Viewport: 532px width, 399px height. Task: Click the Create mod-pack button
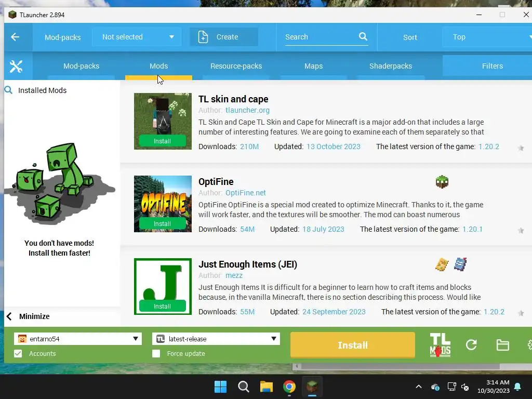(224, 37)
